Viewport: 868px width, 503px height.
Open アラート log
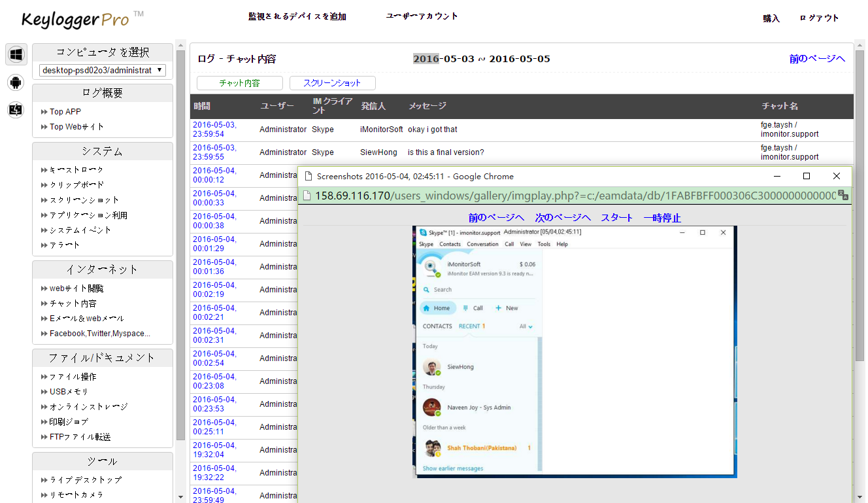(x=65, y=245)
